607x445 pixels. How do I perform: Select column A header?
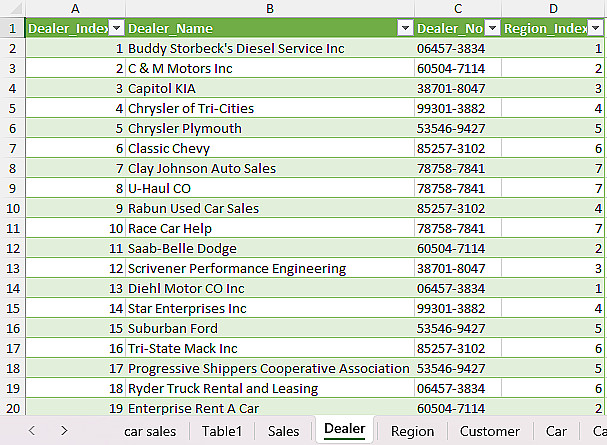[x=75, y=9]
